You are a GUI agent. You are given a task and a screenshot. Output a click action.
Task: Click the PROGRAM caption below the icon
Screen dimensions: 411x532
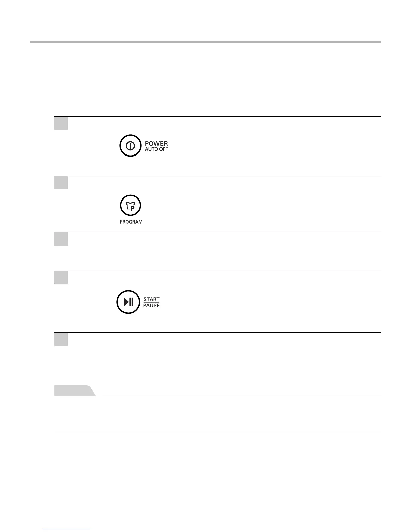coord(131,222)
